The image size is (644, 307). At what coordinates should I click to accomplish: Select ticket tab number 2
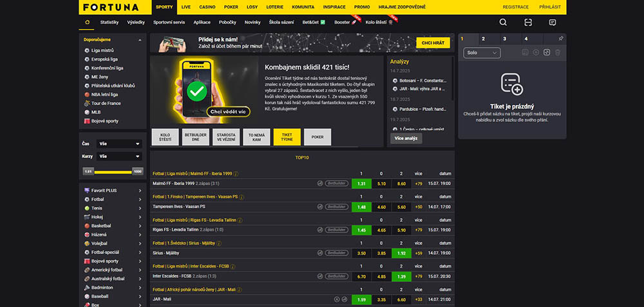tap(483, 39)
